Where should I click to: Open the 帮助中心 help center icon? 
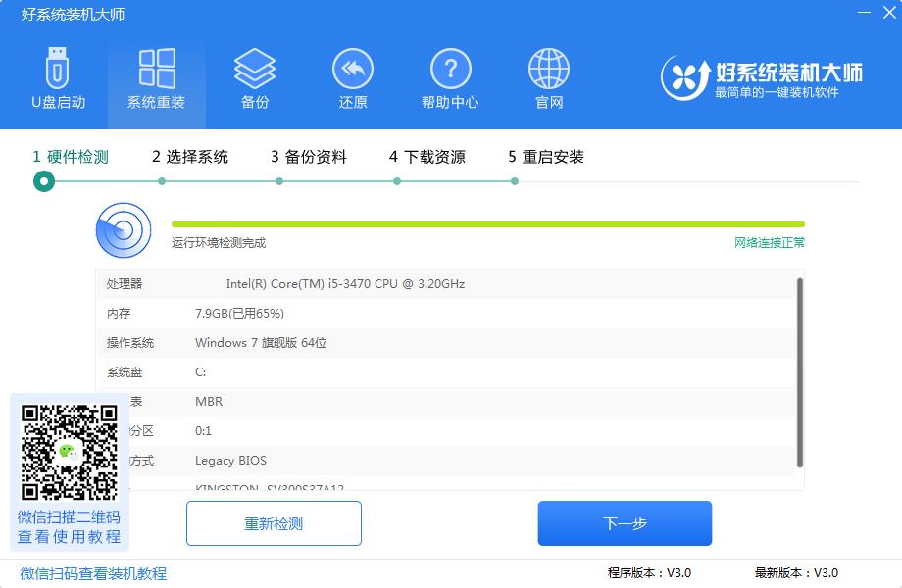tap(450, 78)
